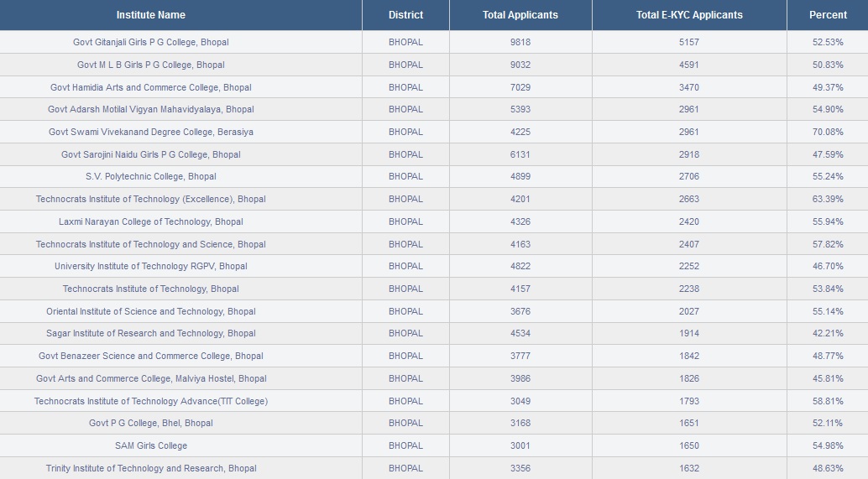Viewport: 868px width, 479px height.
Task: Sort by the Institute Name column header
Action: [x=150, y=15]
